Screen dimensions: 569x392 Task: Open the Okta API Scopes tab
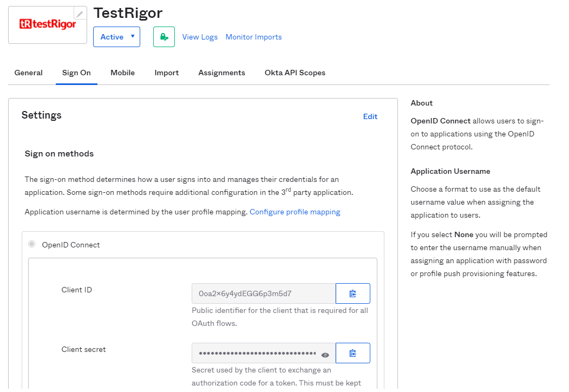pyautogui.click(x=295, y=73)
